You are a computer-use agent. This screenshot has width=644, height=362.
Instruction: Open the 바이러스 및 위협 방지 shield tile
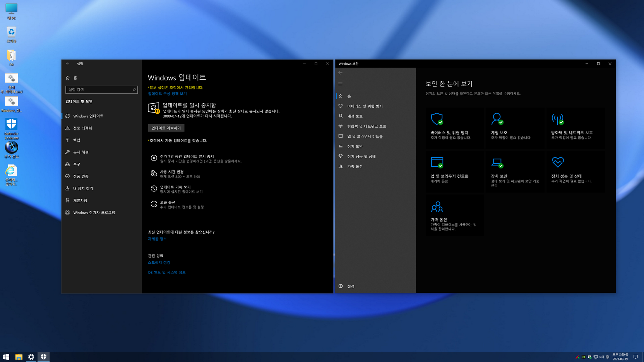[455, 128]
